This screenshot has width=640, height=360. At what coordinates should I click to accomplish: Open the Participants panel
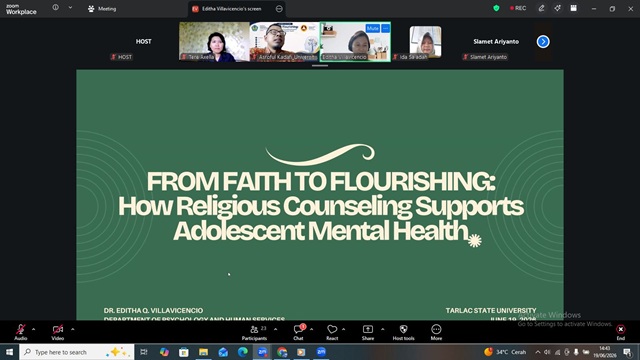254,332
